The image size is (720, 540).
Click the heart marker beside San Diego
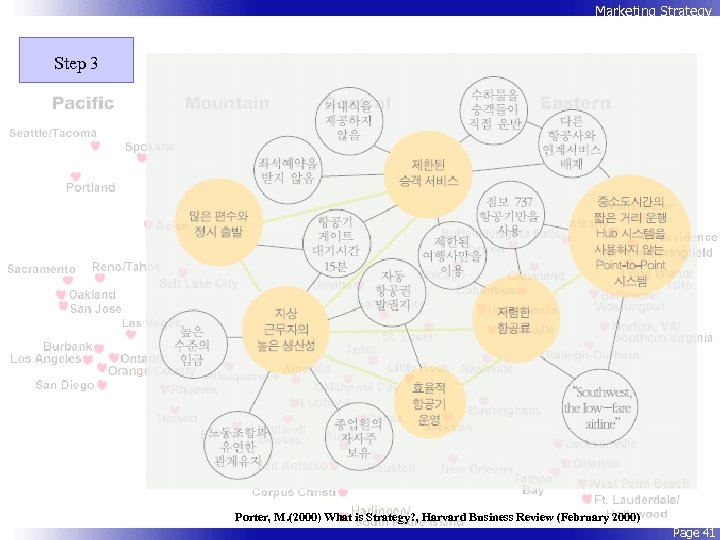click(102, 385)
